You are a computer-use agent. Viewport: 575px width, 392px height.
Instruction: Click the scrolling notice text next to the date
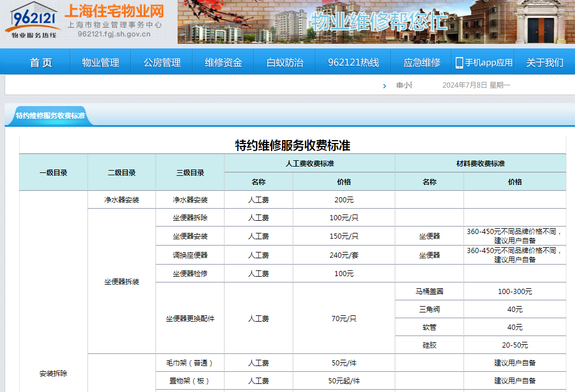[x=404, y=85]
